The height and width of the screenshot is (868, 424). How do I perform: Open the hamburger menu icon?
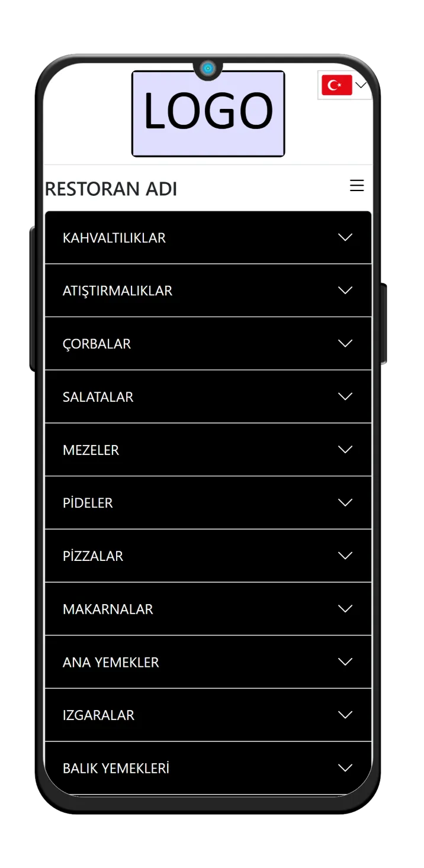coord(357,185)
